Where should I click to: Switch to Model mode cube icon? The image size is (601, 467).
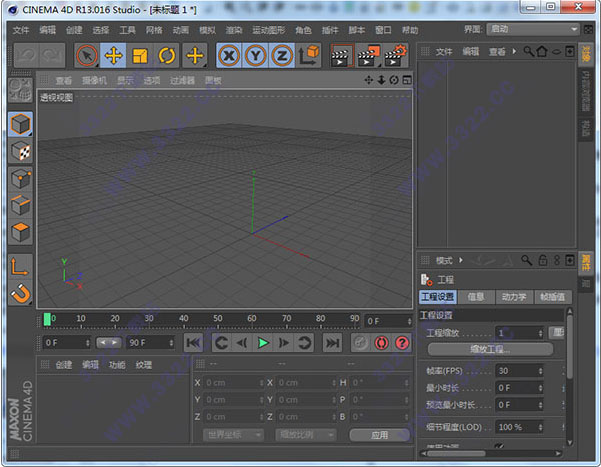tap(20, 124)
